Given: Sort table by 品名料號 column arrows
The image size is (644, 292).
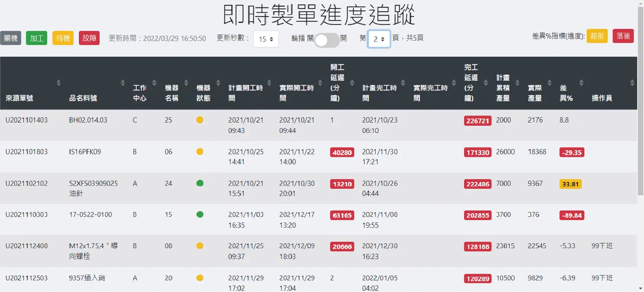Looking at the screenshot, I should click(123, 83).
